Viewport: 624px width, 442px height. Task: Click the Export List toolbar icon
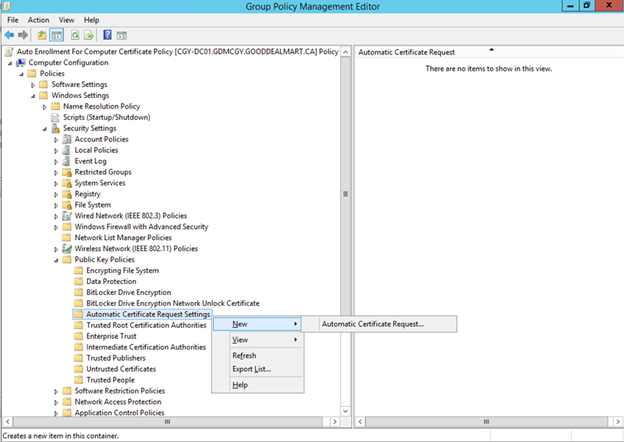coord(89,34)
